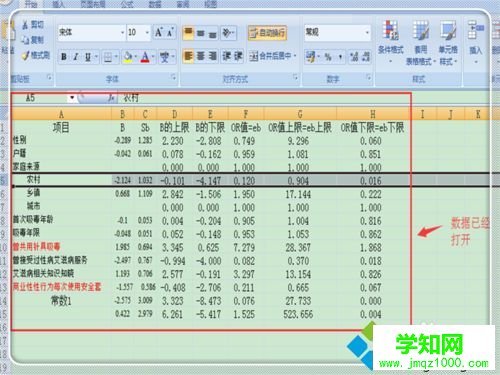
Task: Click the Decrease Indent icon
Action: 227,56
